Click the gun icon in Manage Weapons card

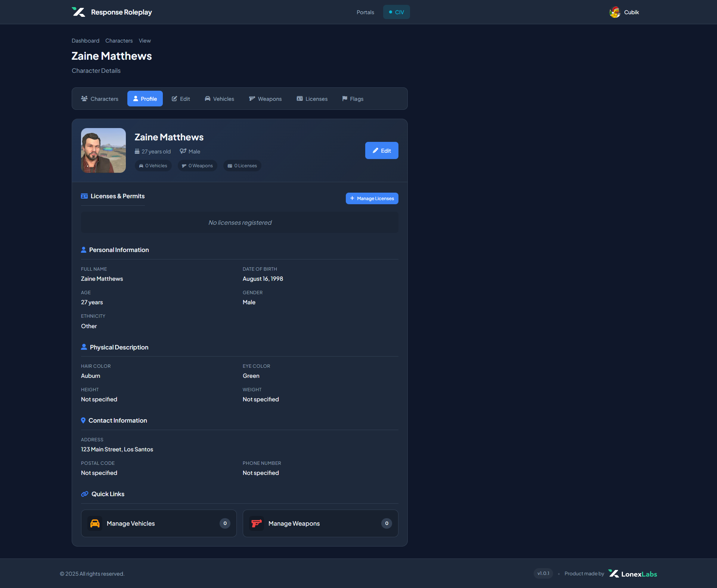[257, 523]
